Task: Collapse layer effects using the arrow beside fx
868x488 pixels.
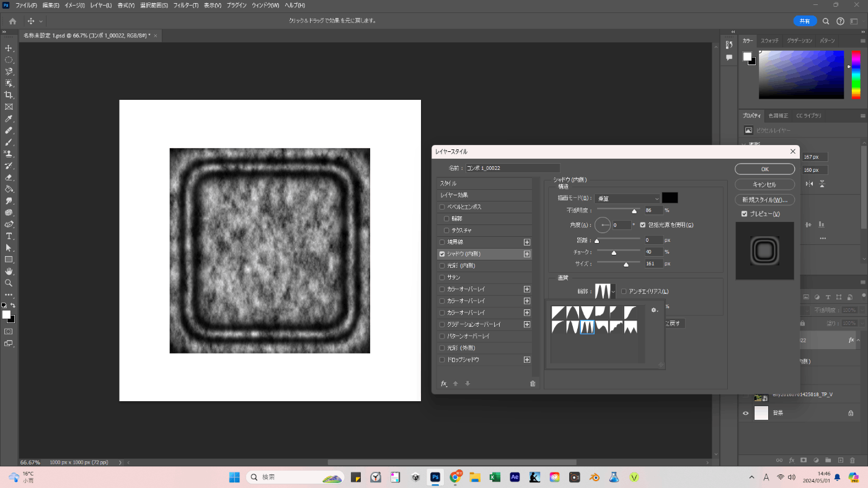Action: pyautogui.click(x=859, y=340)
